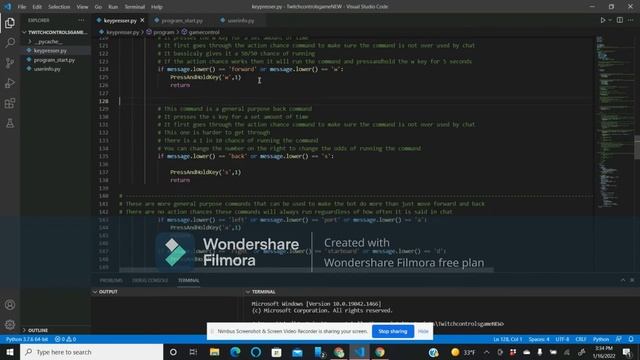
Task: Maximize panel with up chevron
Action: 623,280
